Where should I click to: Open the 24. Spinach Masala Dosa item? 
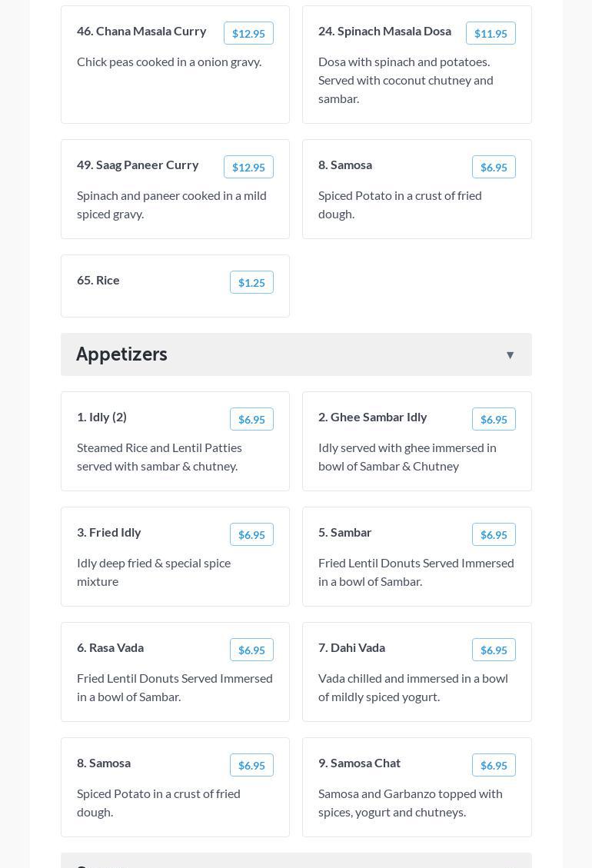click(384, 31)
